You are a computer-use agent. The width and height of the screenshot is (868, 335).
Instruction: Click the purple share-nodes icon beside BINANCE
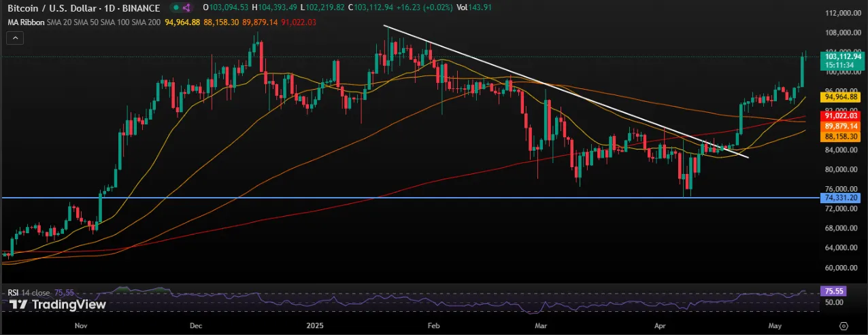(187, 8)
